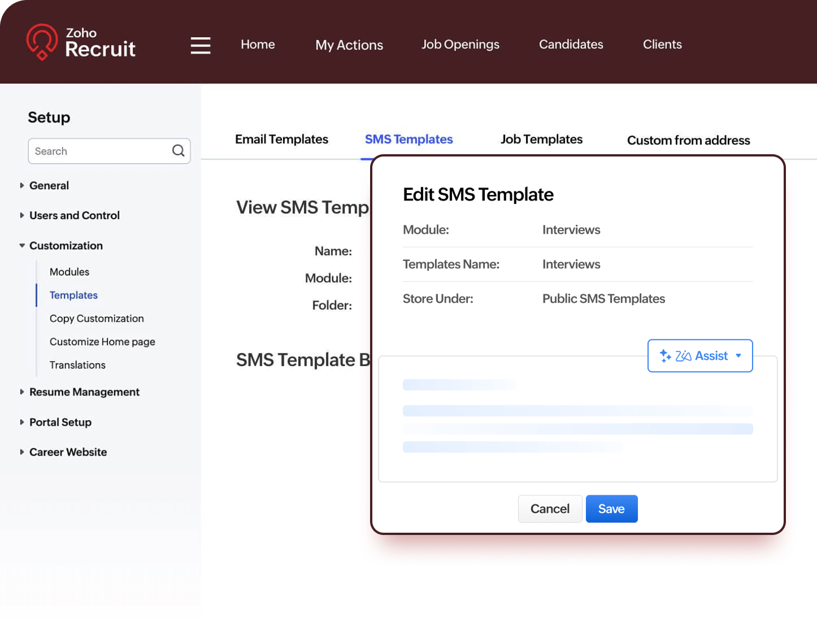The height and width of the screenshot is (644, 817).
Task: Click the Edit SMS Template heading
Action: tap(478, 194)
